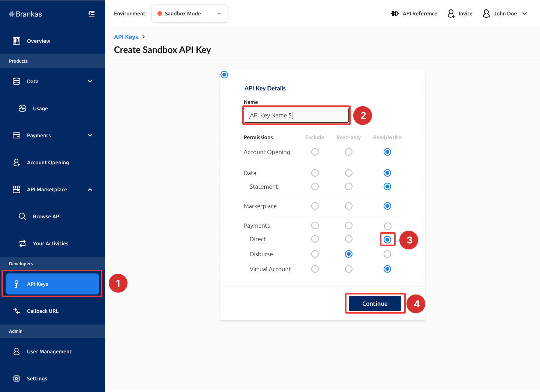Click the Settings gear icon

pos(16,378)
